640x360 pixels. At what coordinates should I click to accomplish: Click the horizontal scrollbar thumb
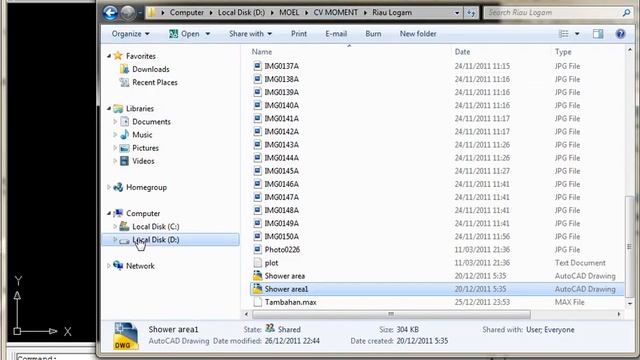tap(391, 314)
